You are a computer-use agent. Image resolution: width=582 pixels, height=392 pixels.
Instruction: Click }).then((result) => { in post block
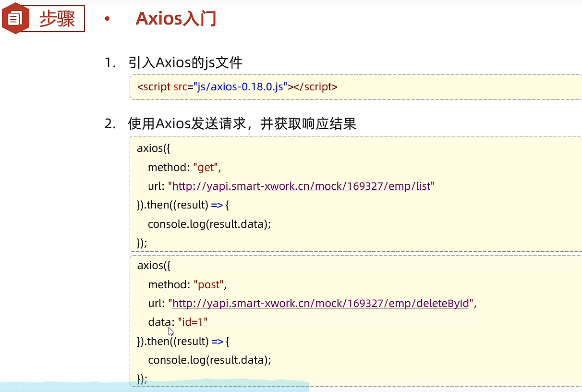point(183,341)
